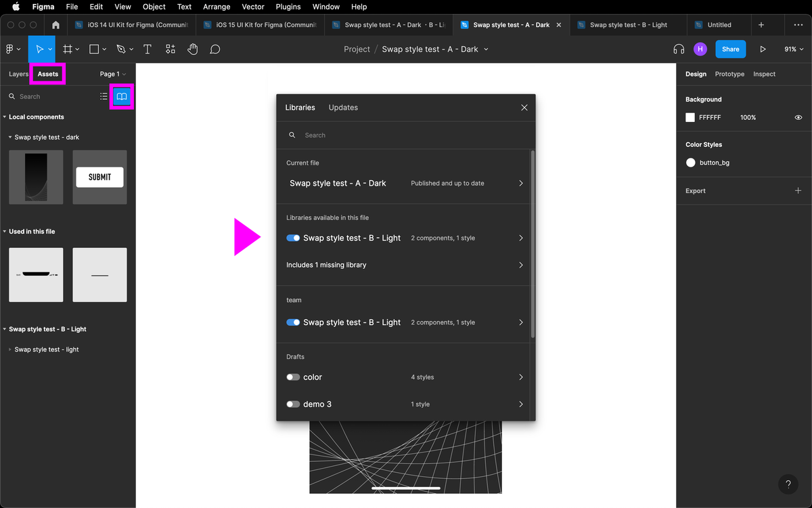The image size is (812, 508).
Task: Open the demo 3 library details chevron
Action: 521,404
